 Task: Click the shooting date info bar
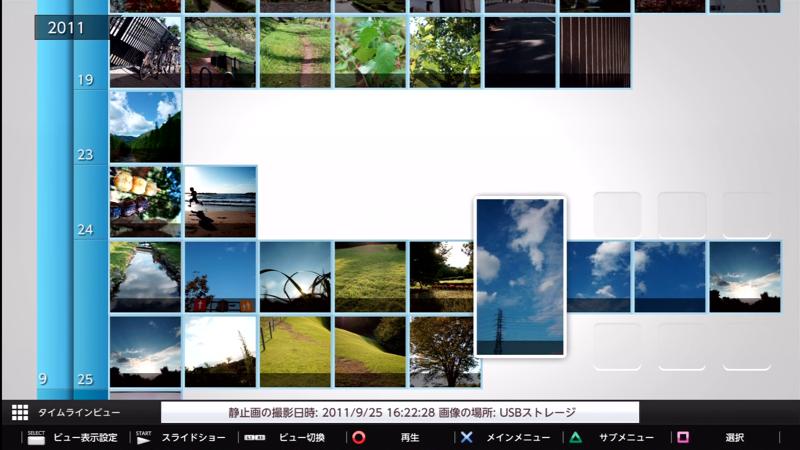pyautogui.click(x=400, y=412)
